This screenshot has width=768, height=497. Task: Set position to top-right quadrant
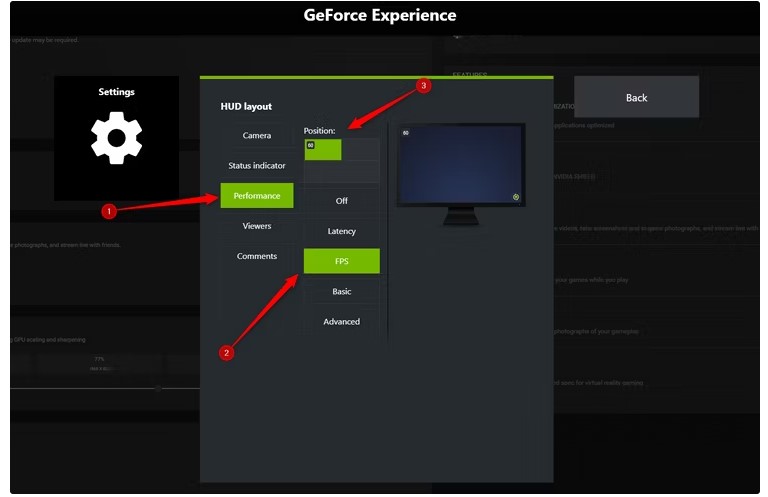(360, 149)
